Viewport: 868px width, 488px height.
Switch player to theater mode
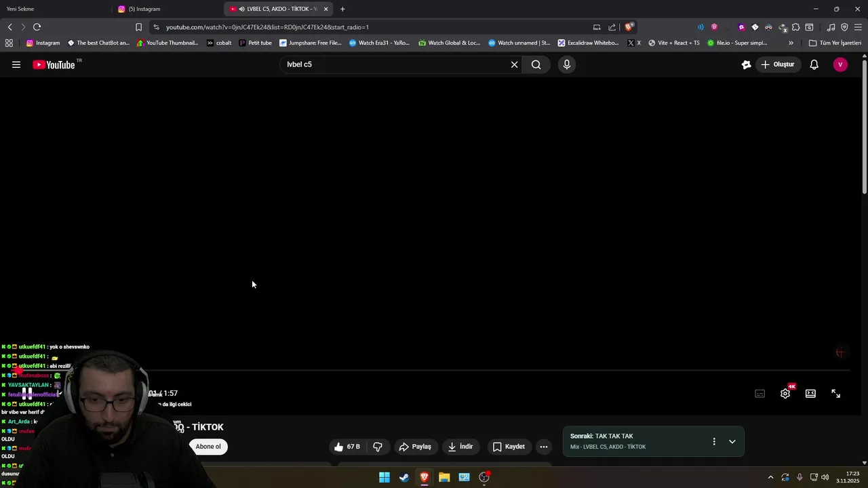[x=810, y=394]
